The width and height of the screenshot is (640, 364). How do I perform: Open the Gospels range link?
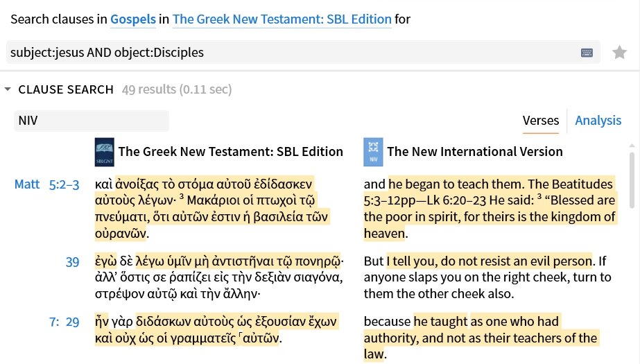[x=133, y=19]
